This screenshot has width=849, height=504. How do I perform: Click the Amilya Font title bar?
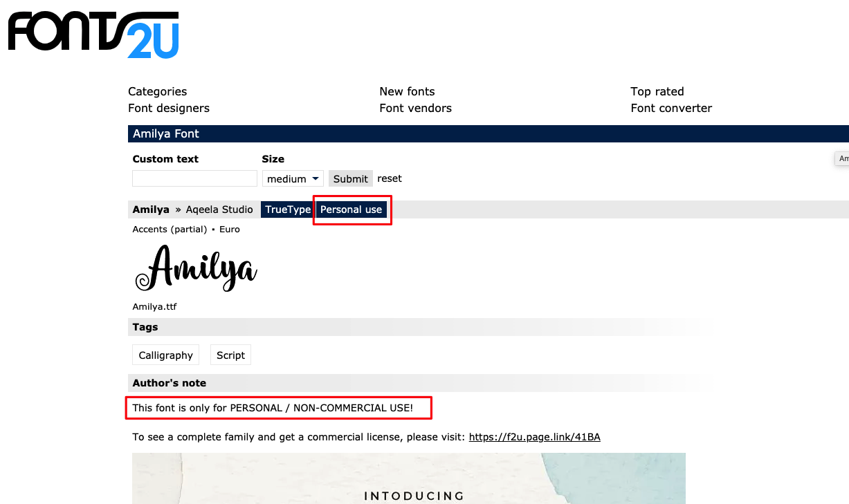pos(489,133)
